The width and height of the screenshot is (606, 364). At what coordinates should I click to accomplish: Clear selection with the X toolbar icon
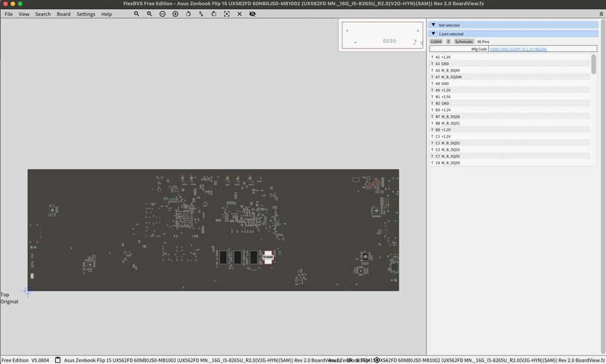239,14
